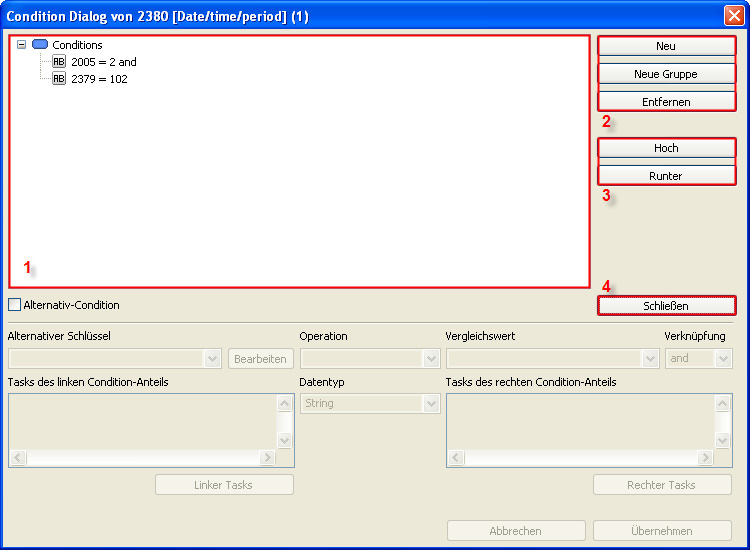
Task: Select the Conditions root label
Action: coord(77,45)
